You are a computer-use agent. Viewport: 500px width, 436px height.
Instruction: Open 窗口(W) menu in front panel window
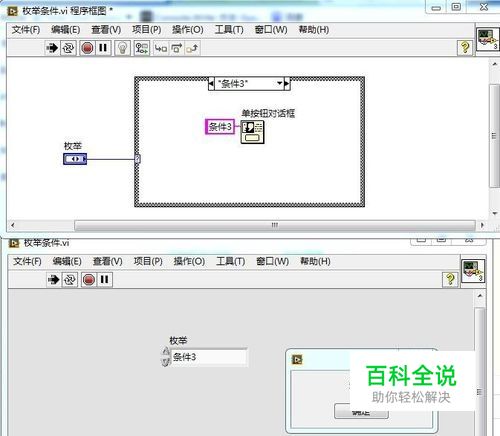pyautogui.click(x=272, y=261)
